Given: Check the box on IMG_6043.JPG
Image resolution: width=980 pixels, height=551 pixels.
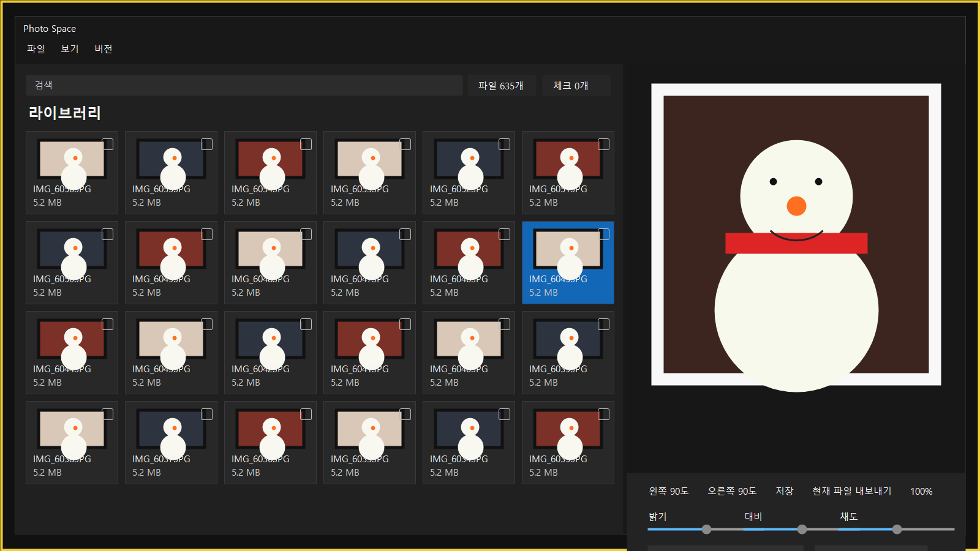Looking at the screenshot, I should pos(207,324).
